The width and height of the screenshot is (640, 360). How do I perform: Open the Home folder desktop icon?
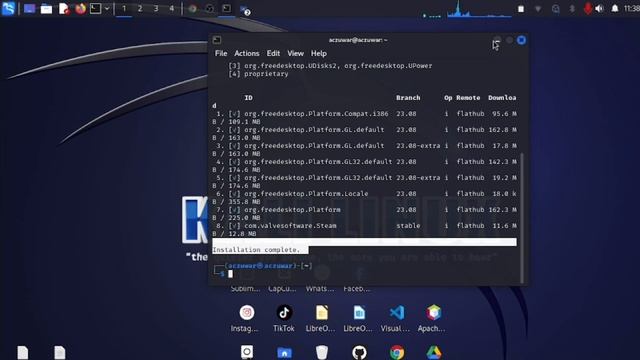284,352
